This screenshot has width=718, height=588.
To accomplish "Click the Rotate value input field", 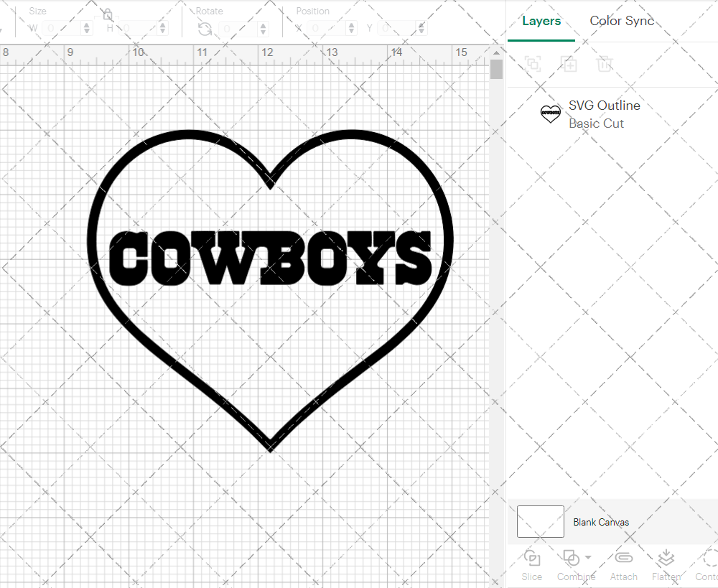I will tap(237, 29).
